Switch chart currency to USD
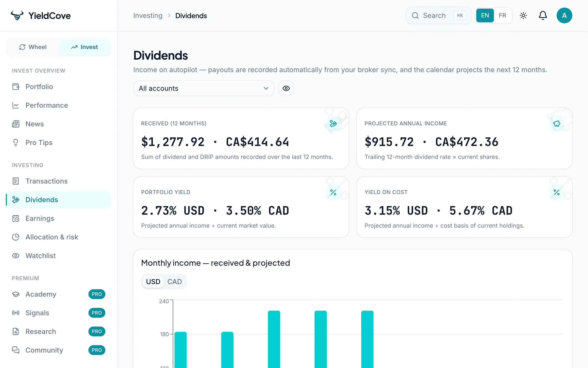588x368 pixels. pyautogui.click(x=153, y=282)
